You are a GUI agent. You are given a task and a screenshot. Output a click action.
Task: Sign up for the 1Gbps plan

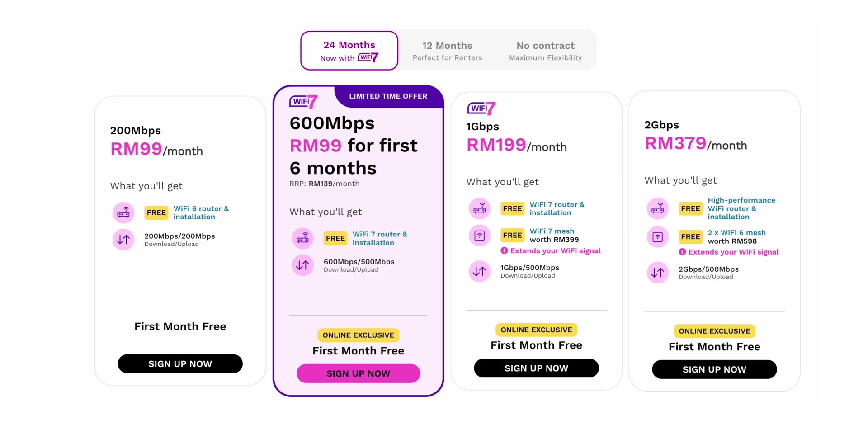click(536, 368)
